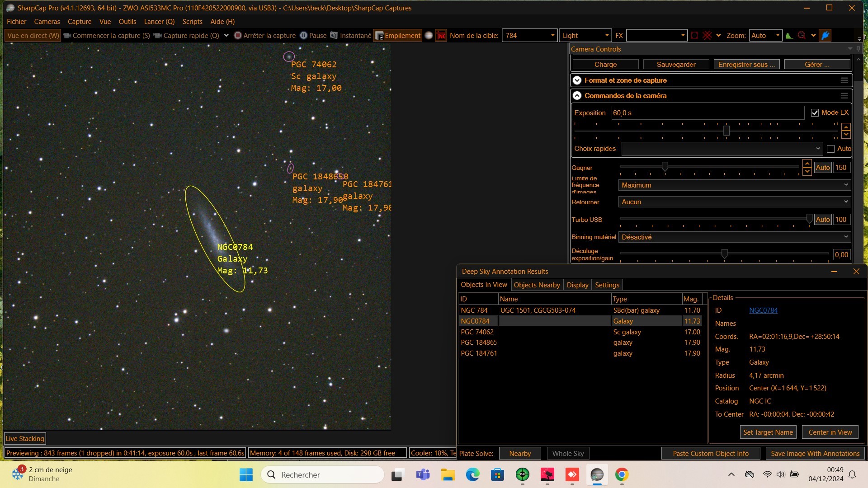Open Task View from the taskbar
Viewport: 868px width, 488px height.
point(397,475)
